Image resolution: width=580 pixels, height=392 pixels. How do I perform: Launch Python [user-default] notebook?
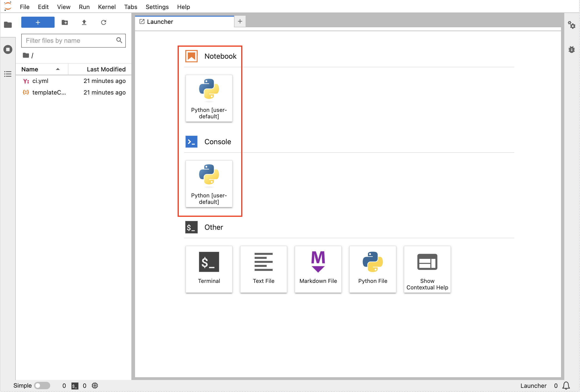[x=209, y=98]
